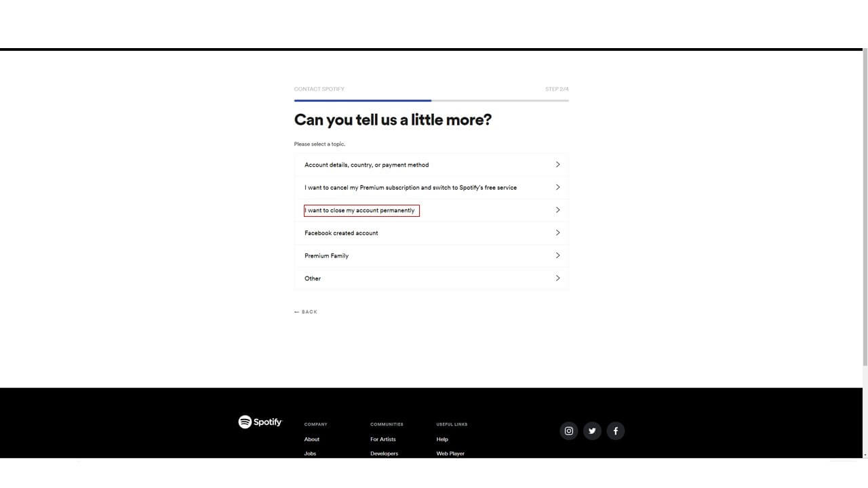
Task: Select Facebook created account topic
Action: (x=431, y=232)
